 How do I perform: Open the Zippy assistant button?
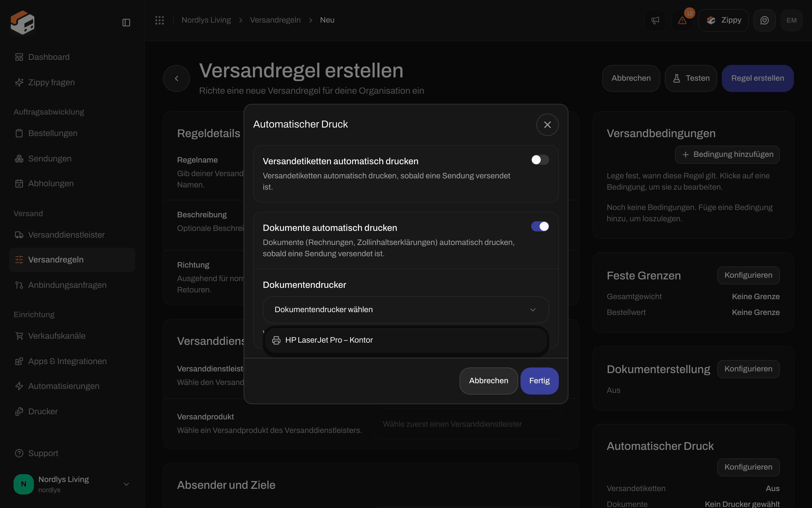click(x=723, y=20)
